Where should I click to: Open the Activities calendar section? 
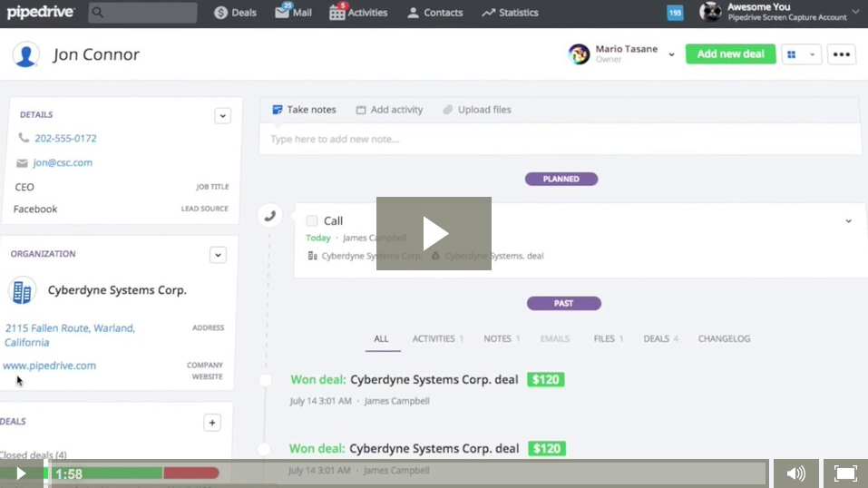click(x=358, y=12)
